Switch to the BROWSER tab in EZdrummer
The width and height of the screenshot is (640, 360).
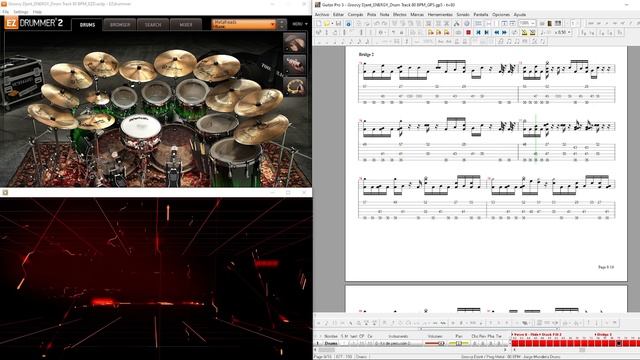tap(120, 24)
